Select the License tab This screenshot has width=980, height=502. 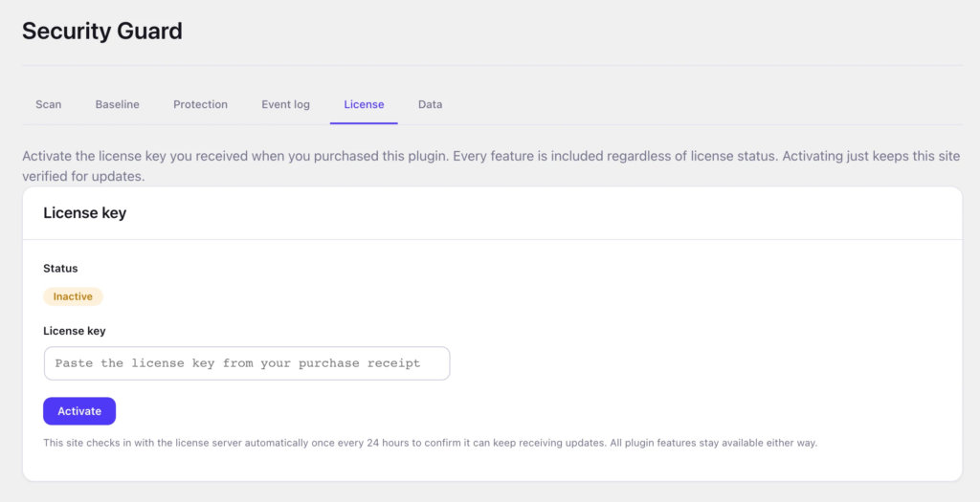tap(364, 104)
